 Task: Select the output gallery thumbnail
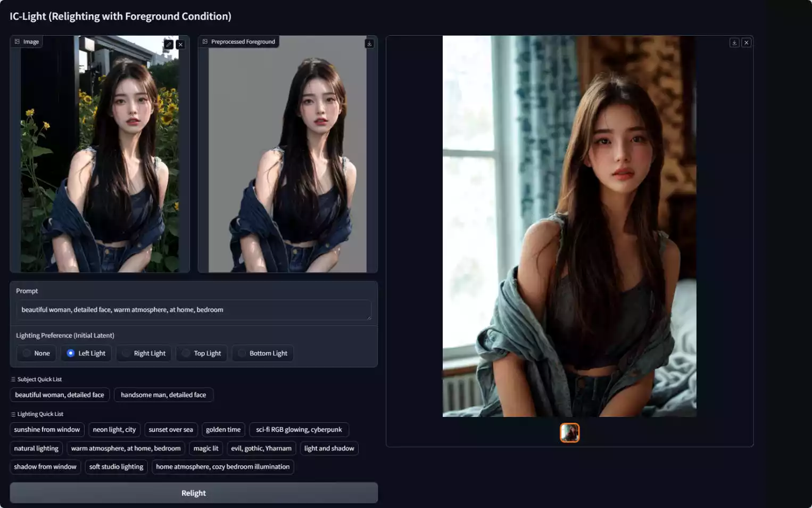569,433
